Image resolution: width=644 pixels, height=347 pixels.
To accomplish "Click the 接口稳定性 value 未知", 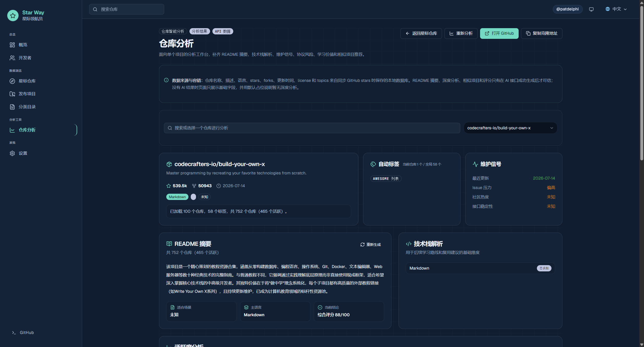I will [551, 206].
